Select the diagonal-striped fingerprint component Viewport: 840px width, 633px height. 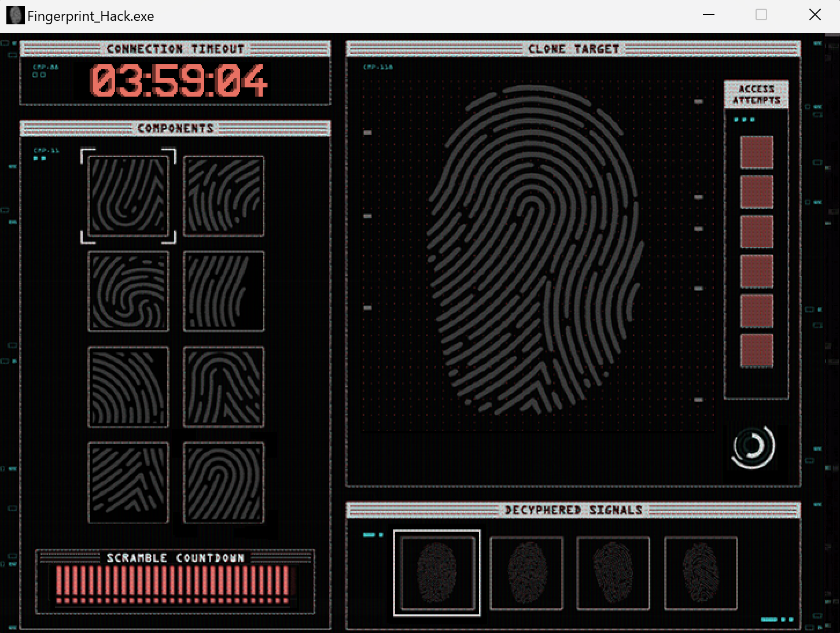(x=128, y=483)
